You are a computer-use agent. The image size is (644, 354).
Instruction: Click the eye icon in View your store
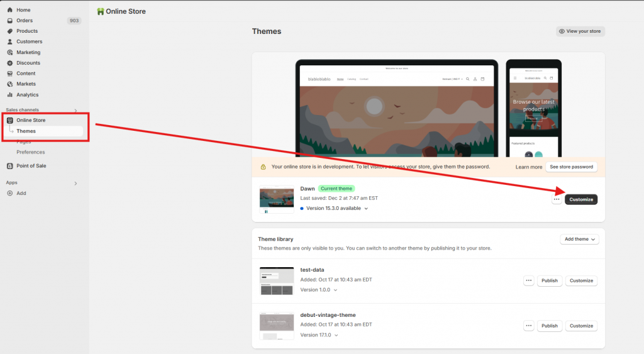562,31
